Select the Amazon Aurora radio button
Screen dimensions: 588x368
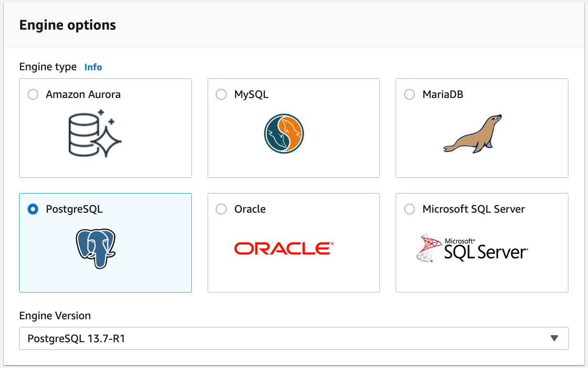coord(32,94)
